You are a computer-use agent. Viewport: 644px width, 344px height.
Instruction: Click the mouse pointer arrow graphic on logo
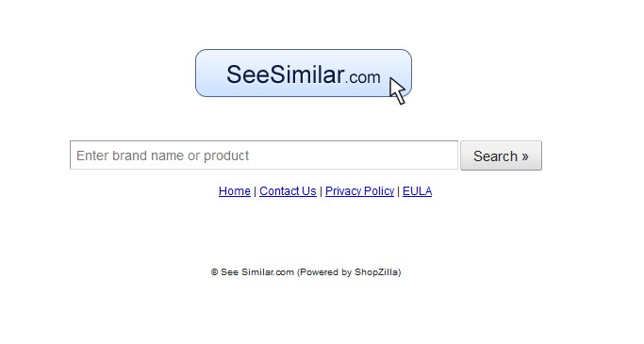click(x=397, y=91)
